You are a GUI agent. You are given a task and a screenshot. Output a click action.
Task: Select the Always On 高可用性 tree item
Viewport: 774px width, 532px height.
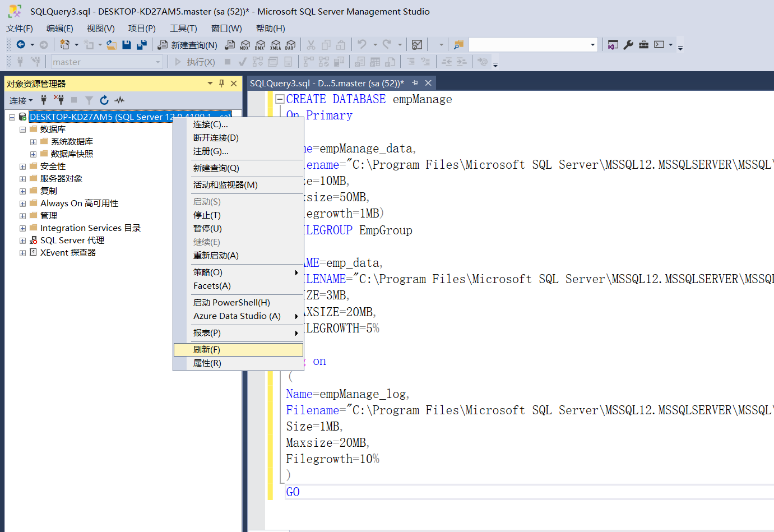pos(79,203)
